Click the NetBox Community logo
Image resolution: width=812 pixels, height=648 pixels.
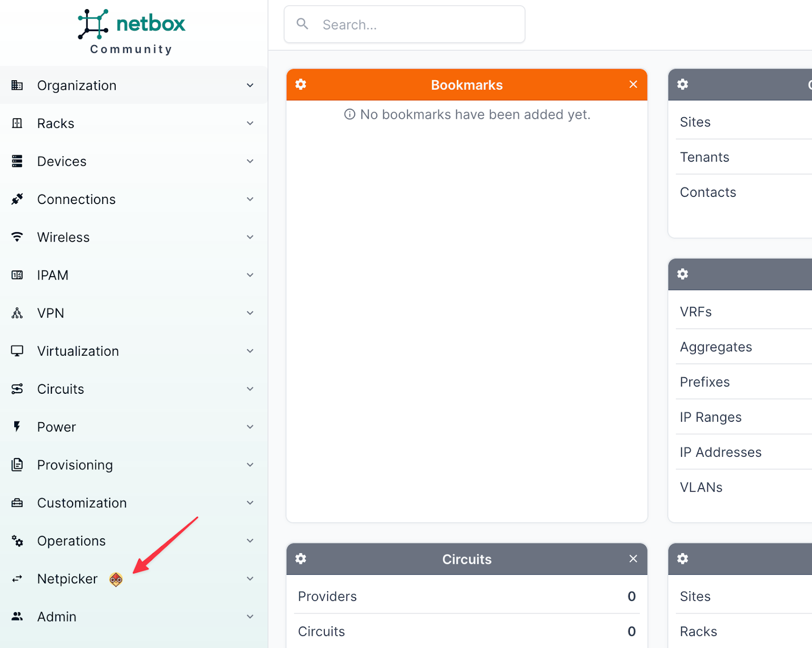coord(131,31)
